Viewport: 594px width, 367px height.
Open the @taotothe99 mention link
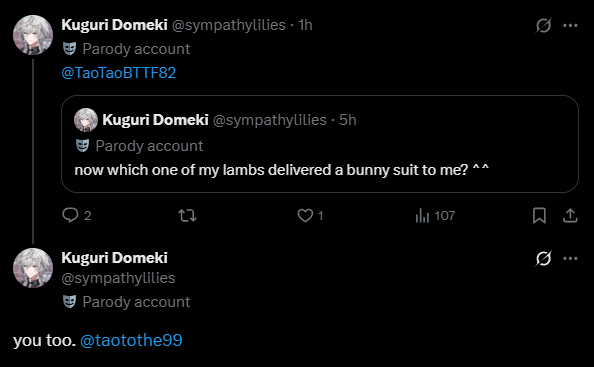131,340
